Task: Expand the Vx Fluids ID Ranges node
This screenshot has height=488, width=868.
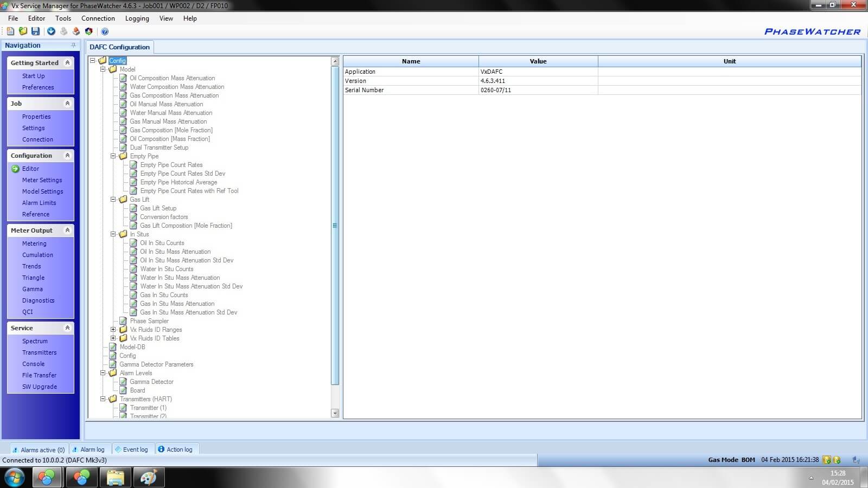Action: [x=113, y=330]
